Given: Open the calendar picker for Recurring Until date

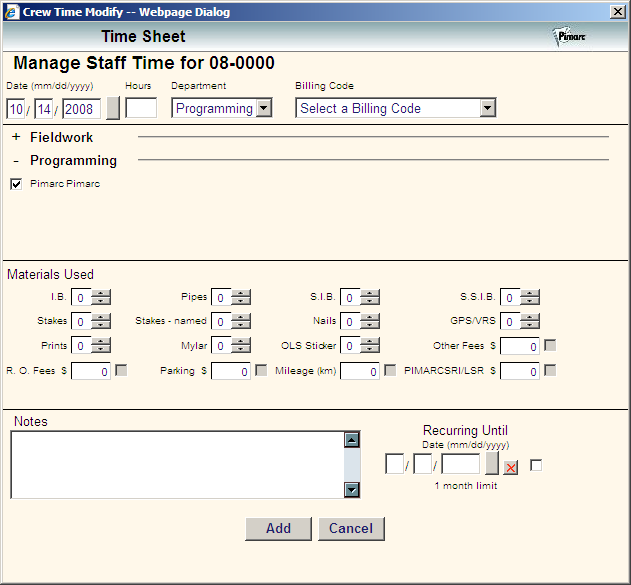Looking at the screenshot, I should (x=492, y=463).
